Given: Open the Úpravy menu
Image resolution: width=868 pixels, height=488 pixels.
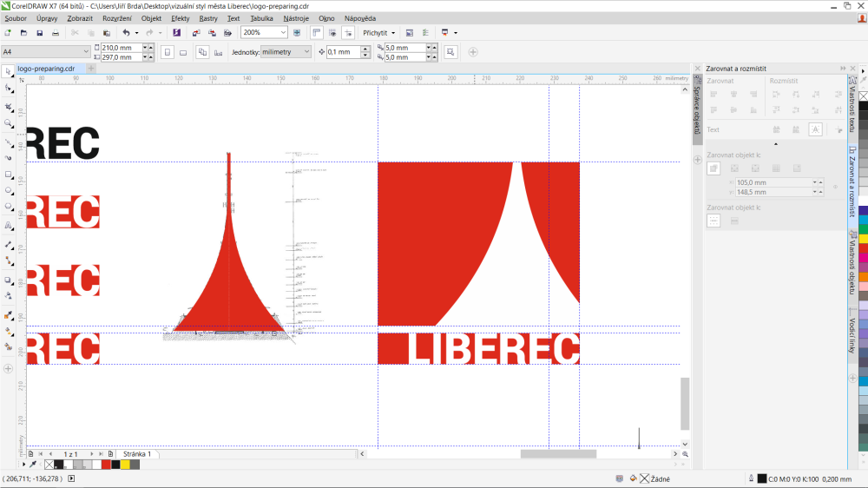Looking at the screenshot, I should point(47,18).
